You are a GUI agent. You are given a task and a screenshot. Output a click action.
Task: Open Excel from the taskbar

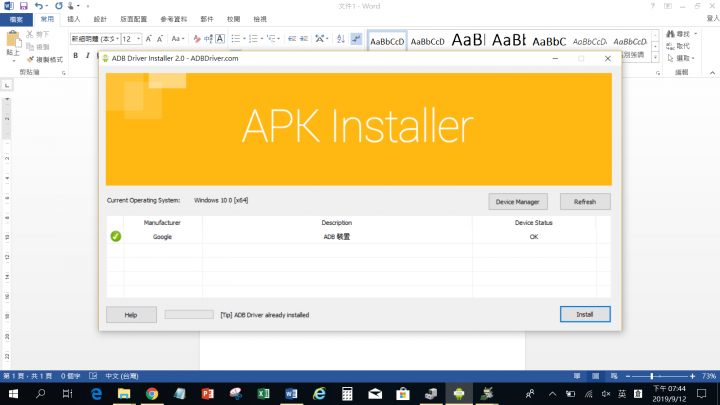[264, 394]
